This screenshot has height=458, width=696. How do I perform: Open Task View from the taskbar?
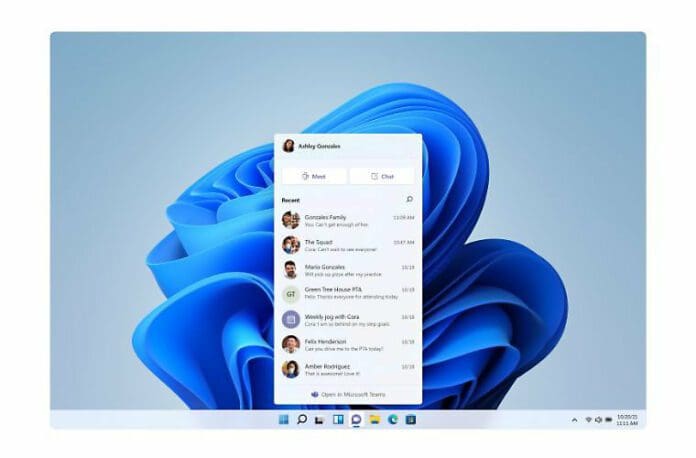click(320, 419)
